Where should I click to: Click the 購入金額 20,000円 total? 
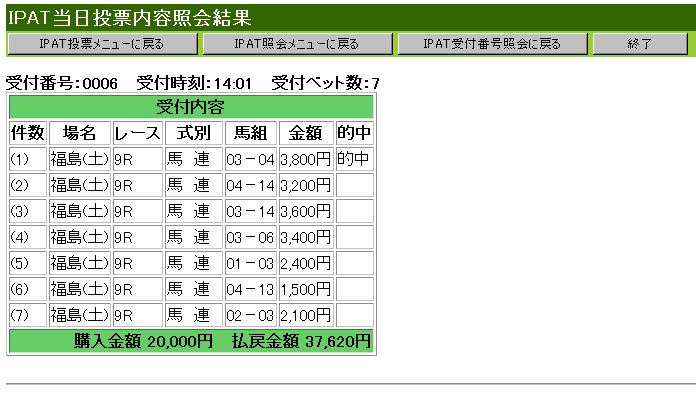pos(144,341)
